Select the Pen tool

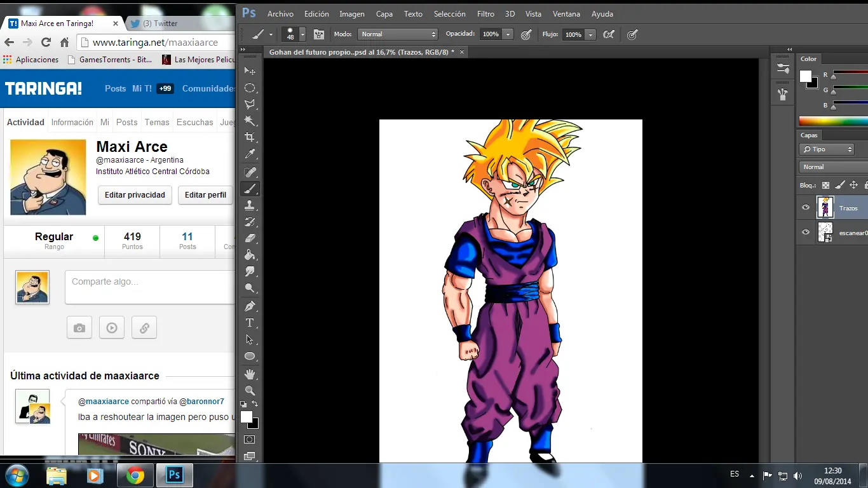coord(250,306)
